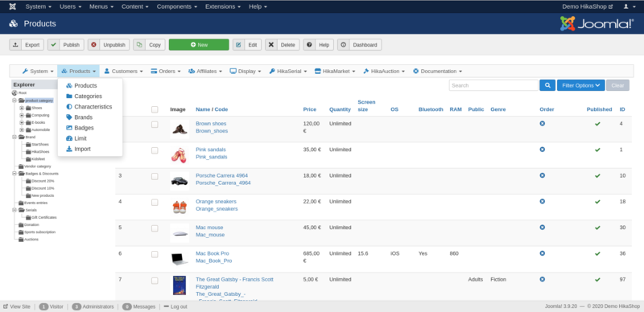Expand the Automobile category tree node
Image resolution: width=644 pixels, height=312 pixels.
[x=22, y=129]
